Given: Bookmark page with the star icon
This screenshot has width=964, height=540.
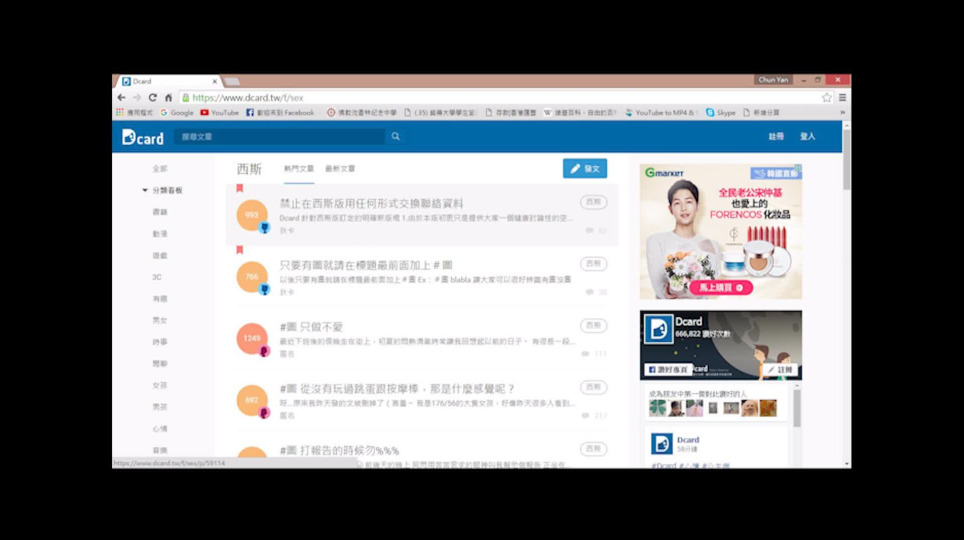Looking at the screenshot, I should (x=826, y=98).
